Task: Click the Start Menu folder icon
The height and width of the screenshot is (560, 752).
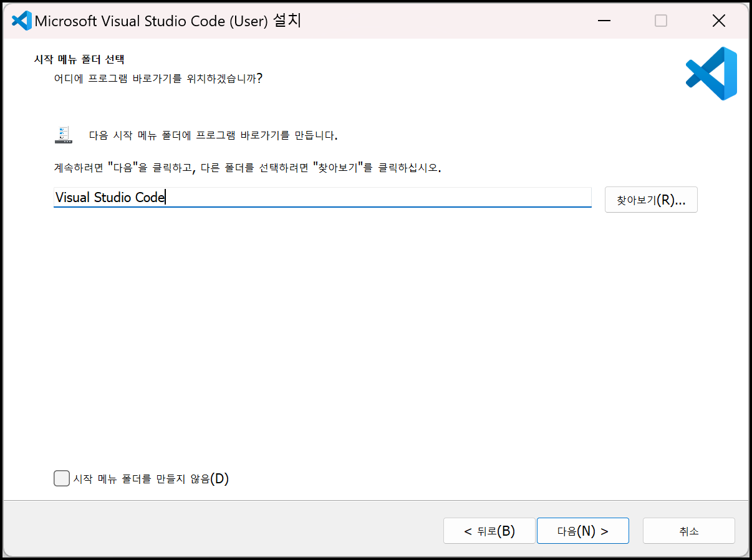Action: [64, 135]
